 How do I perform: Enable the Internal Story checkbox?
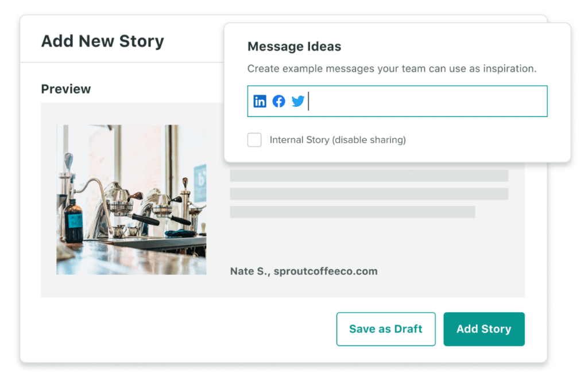coord(254,140)
